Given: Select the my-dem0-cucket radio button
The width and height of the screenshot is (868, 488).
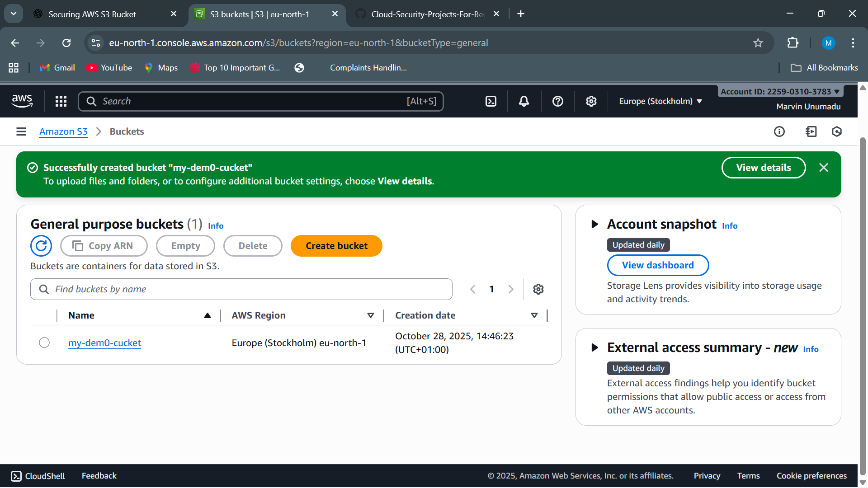Looking at the screenshot, I should point(44,343).
